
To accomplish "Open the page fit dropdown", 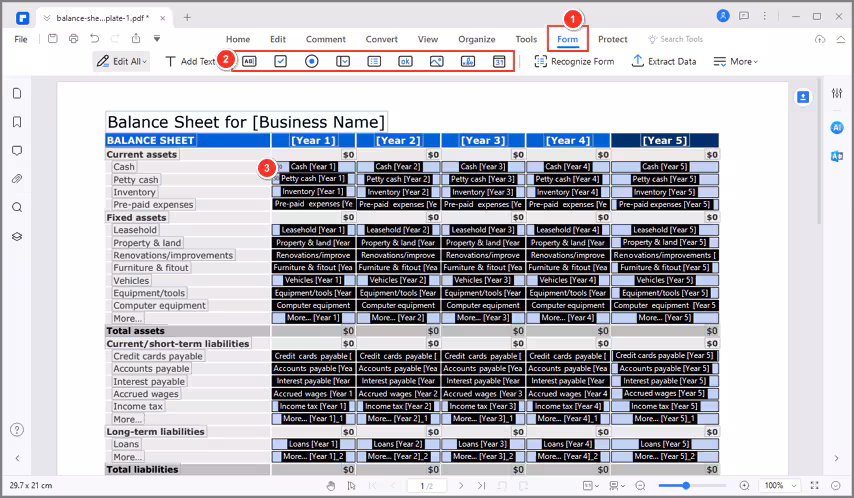I will 591,485.
